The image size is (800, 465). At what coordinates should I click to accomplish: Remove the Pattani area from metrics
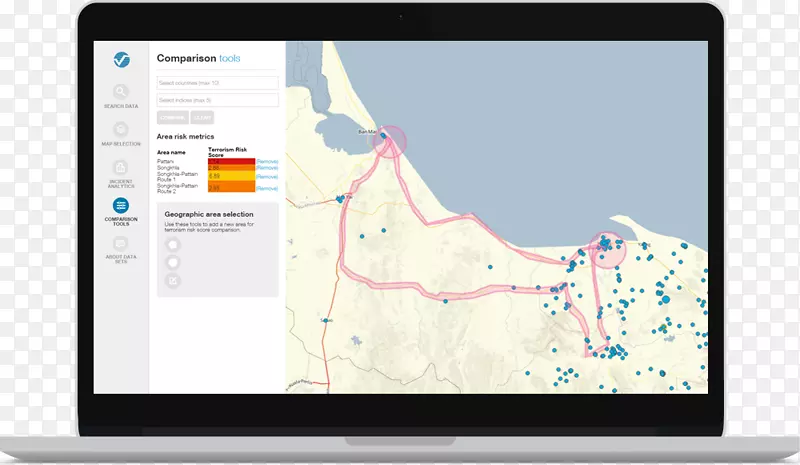pyautogui.click(x=267, y=161)
